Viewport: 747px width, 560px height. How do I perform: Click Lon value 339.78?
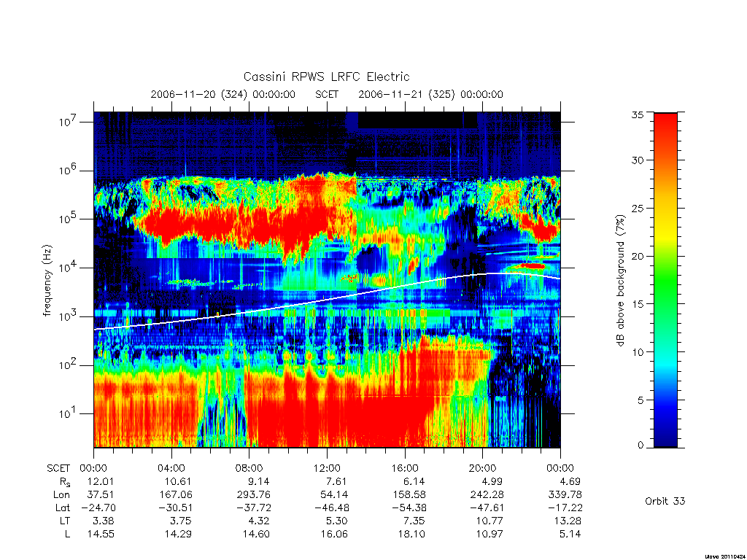(x=565, y=495)
